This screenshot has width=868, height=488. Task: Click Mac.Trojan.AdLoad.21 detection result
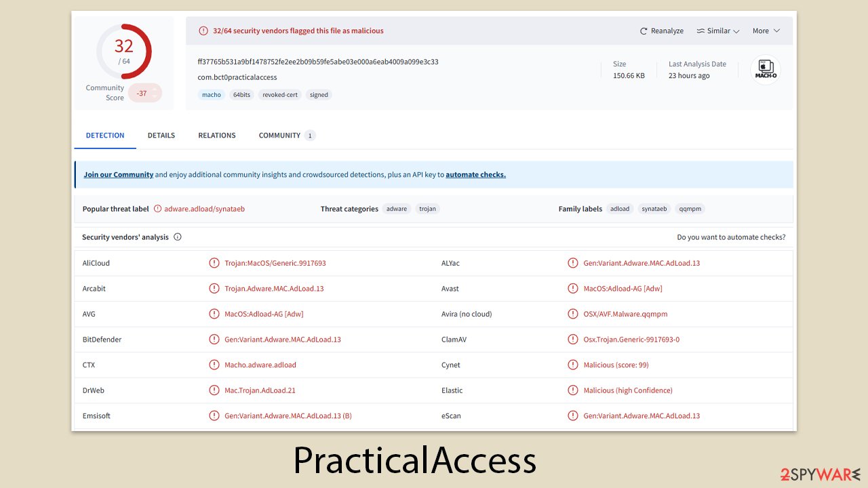click(x=260, y=390)
